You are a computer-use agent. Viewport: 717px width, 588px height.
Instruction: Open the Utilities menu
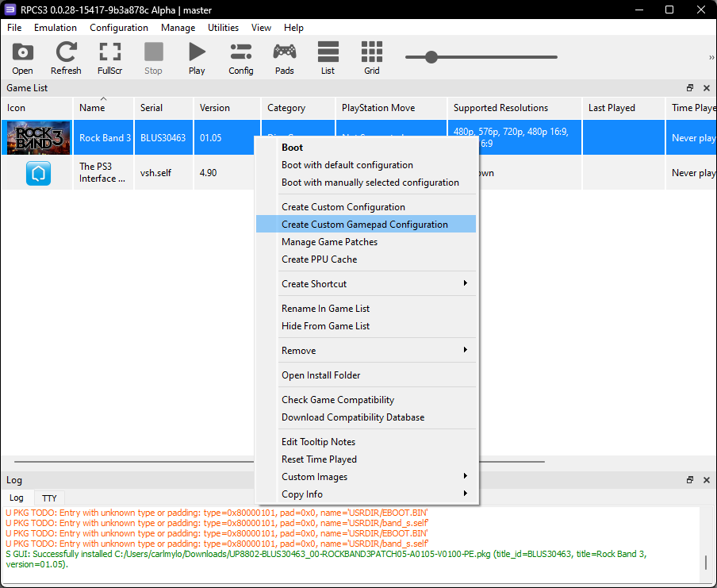pyautogui.click(x=223, y=28)
